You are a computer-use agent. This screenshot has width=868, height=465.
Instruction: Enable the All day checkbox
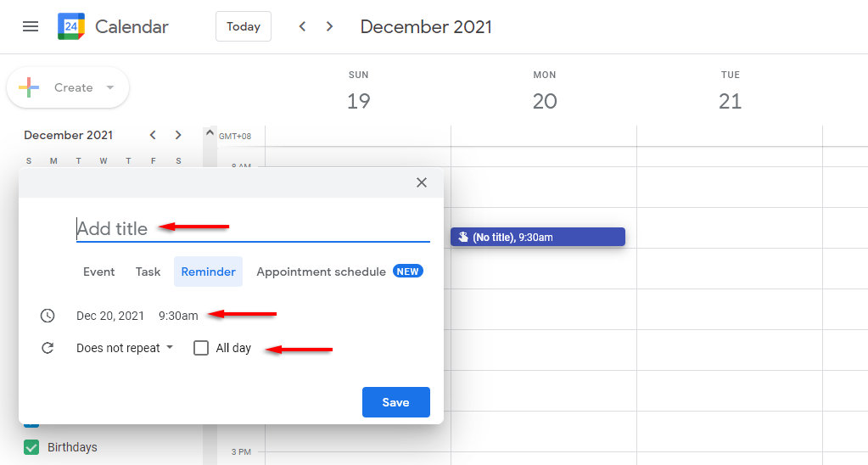201,348
